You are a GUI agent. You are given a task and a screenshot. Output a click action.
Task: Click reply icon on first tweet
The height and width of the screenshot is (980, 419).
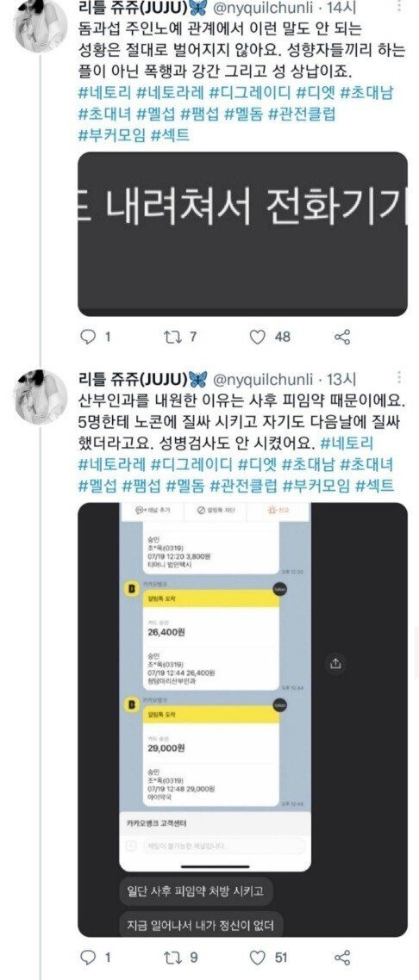[x=89, y=337]
